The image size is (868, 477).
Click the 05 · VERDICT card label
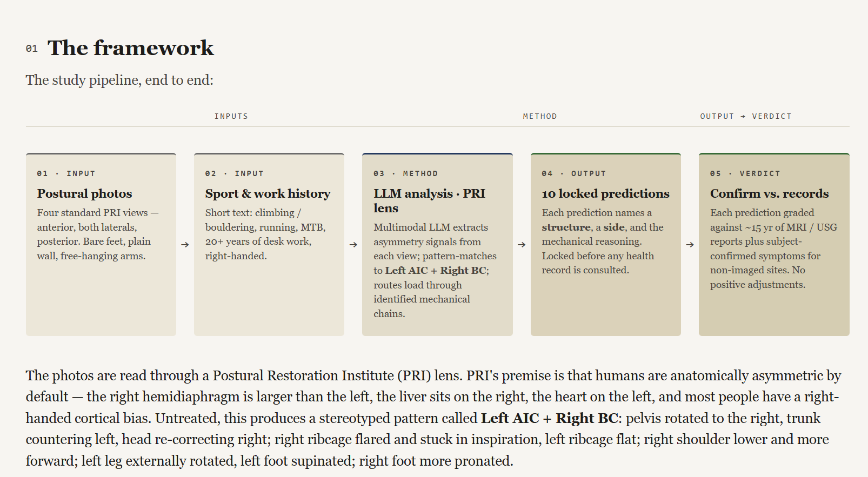[x=745, y=173]
